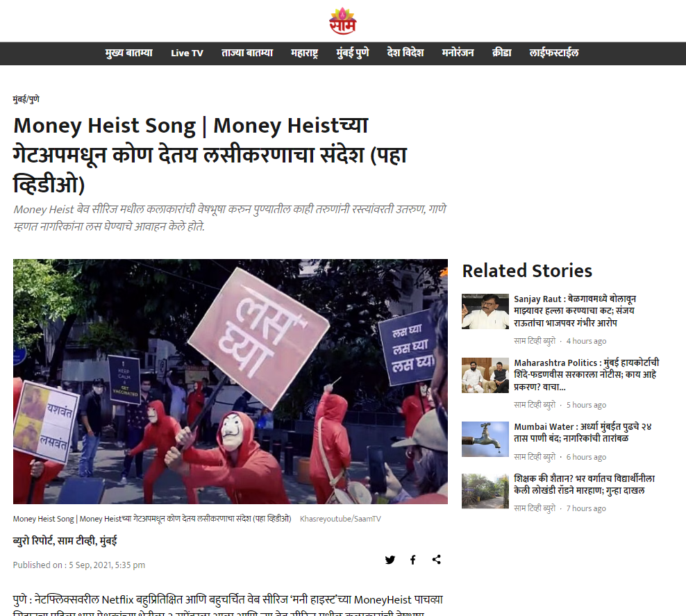The image size is (686, 616).
Task: Click साम टिव्ही ब्युरो byline under Sanjay Raut story
Action: point(534,341)
